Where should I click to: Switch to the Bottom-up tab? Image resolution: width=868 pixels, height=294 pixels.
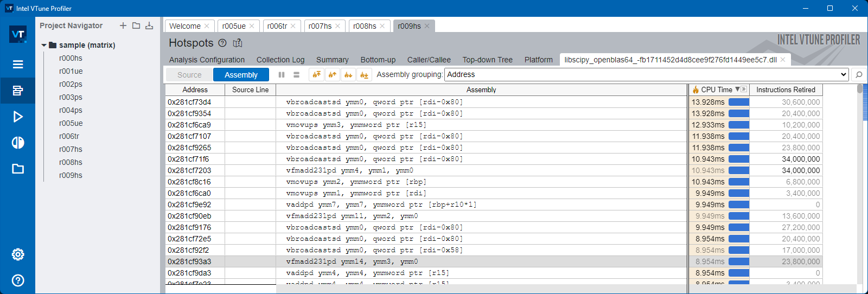point(378,60)
